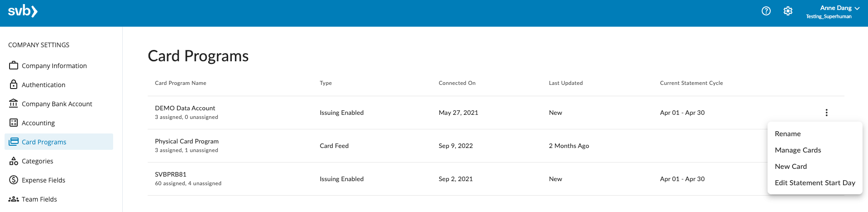Click the Categories shapes icon
This screenshot has height=212, width=868.
pos(14,161)
